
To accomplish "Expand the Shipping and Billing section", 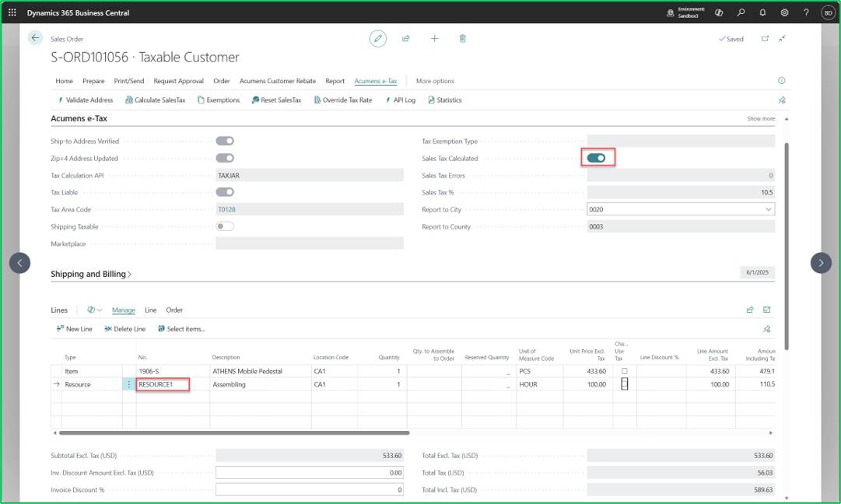I will [x=91, y=274].
